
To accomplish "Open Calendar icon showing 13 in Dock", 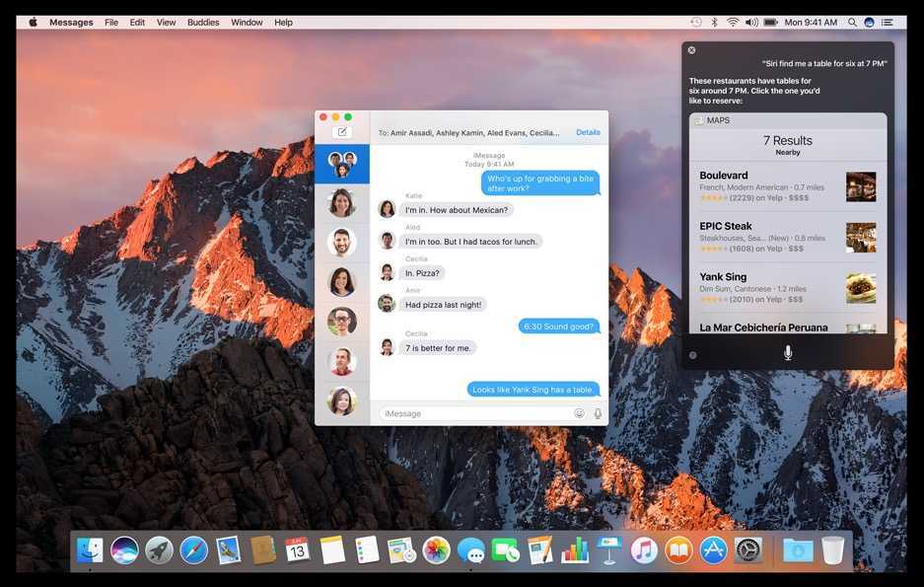I will (x=298, y=550).
